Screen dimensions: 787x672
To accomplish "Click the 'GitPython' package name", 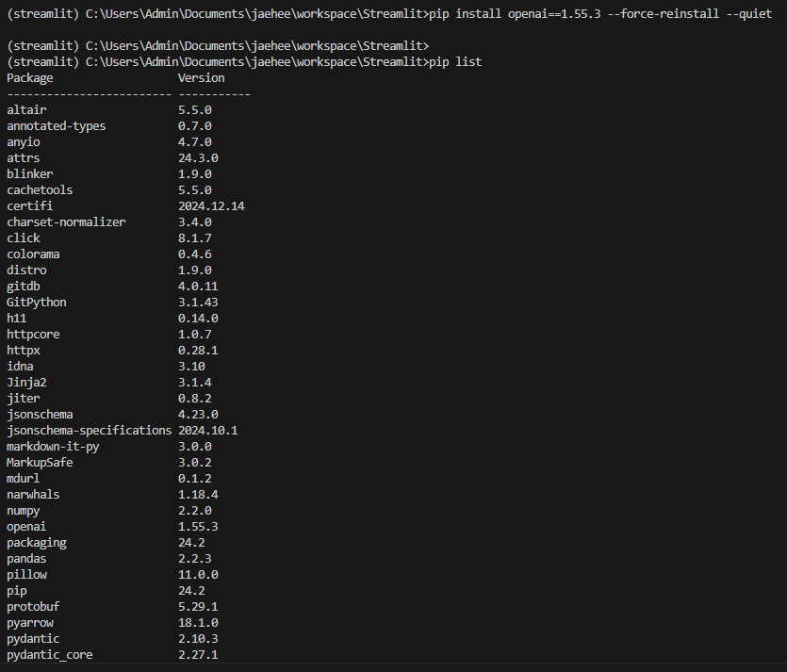I will coord(36,303).
